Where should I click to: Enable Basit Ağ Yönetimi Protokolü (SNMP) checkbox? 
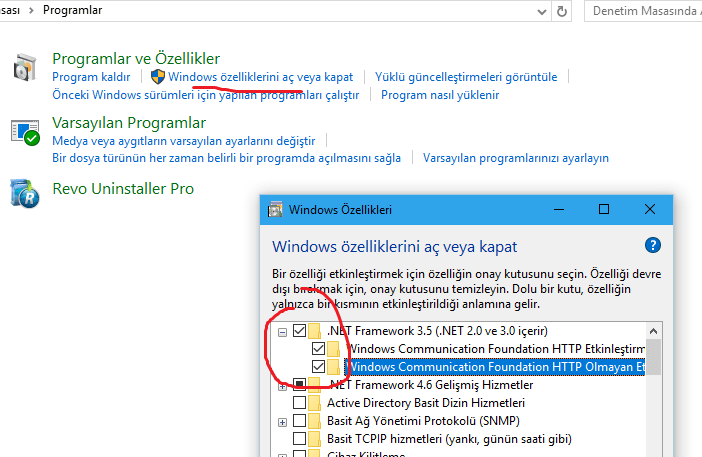click(300, 421)
